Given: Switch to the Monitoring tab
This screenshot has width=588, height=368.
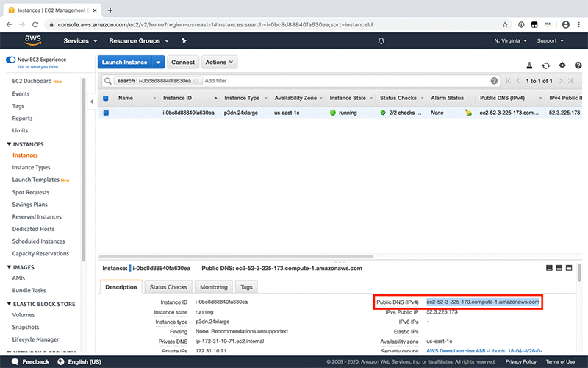Looking at the screenshot, I should (214, 287).
